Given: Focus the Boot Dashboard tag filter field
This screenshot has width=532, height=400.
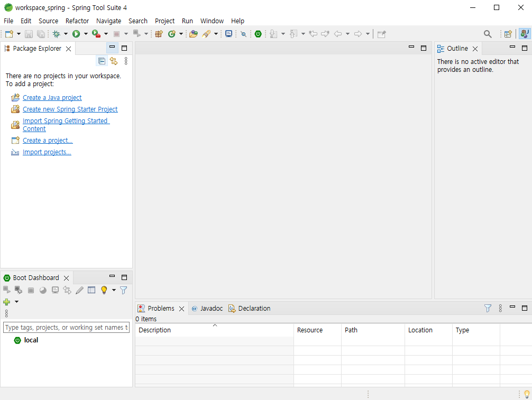Looking at the screenshot, I should point(66,328).
